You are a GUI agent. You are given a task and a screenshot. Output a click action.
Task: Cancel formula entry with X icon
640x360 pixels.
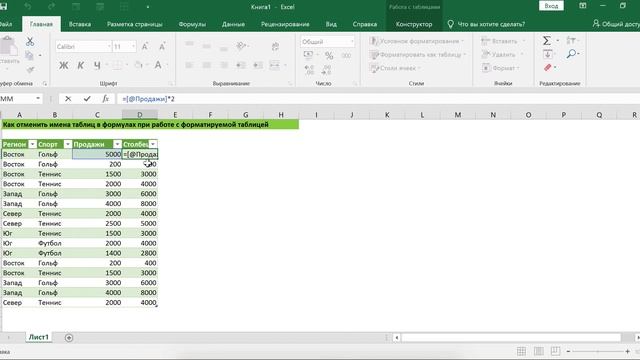[68, 99]
